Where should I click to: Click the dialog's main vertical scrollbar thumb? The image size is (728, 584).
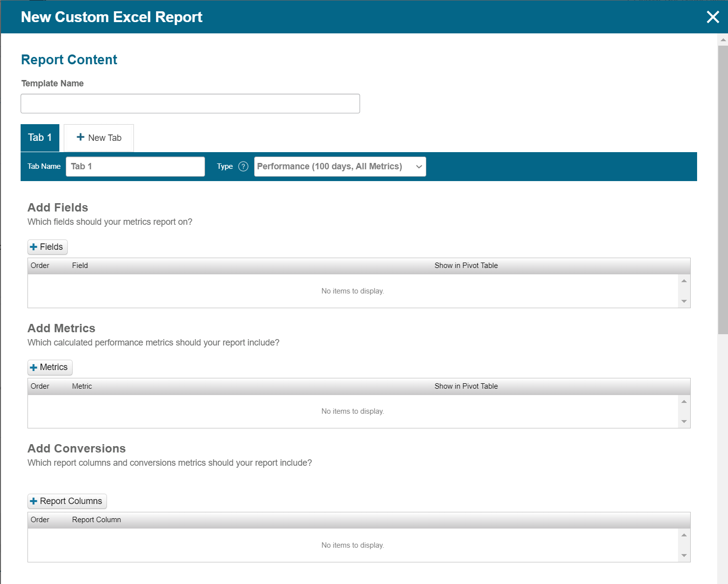723,190
